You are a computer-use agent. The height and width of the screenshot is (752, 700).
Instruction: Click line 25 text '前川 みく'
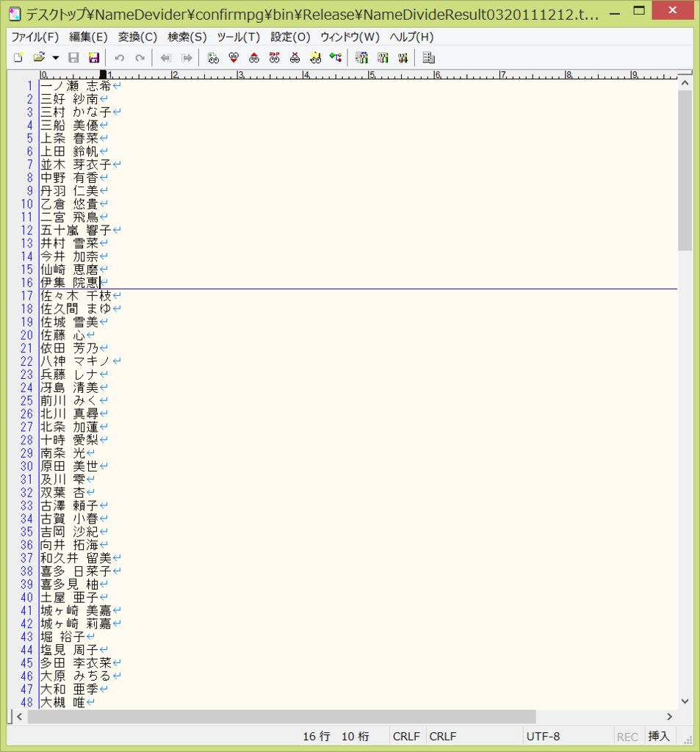click(69, 400)
